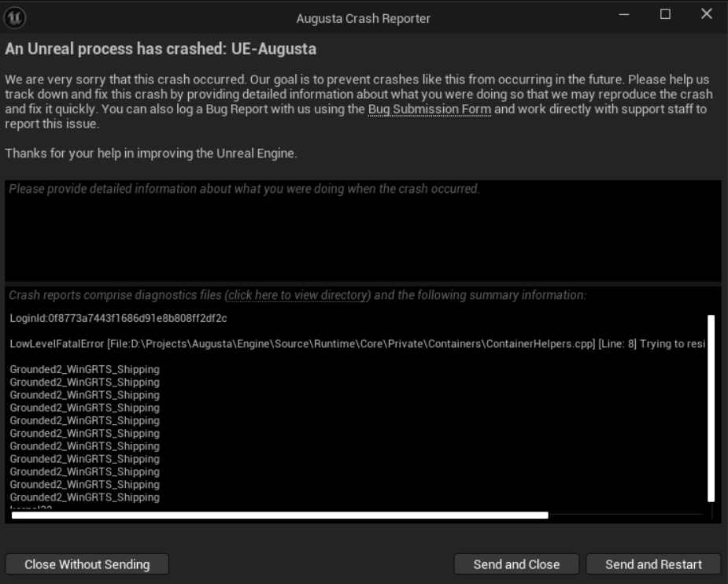The height and width of the screenshot is (584, 728).
Task: Select the LowLevelFatalError line
Action: coord(357,344)
